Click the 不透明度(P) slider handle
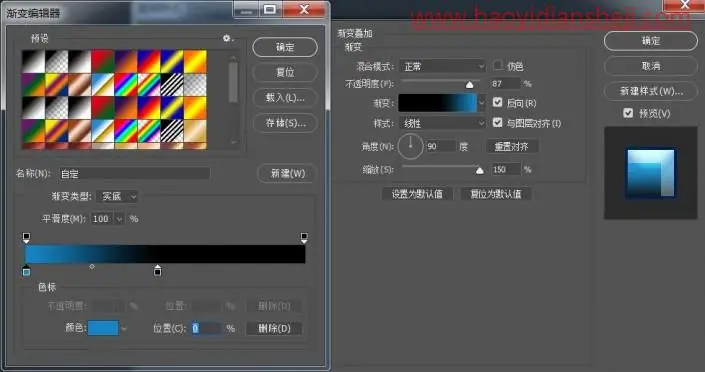 470,85
